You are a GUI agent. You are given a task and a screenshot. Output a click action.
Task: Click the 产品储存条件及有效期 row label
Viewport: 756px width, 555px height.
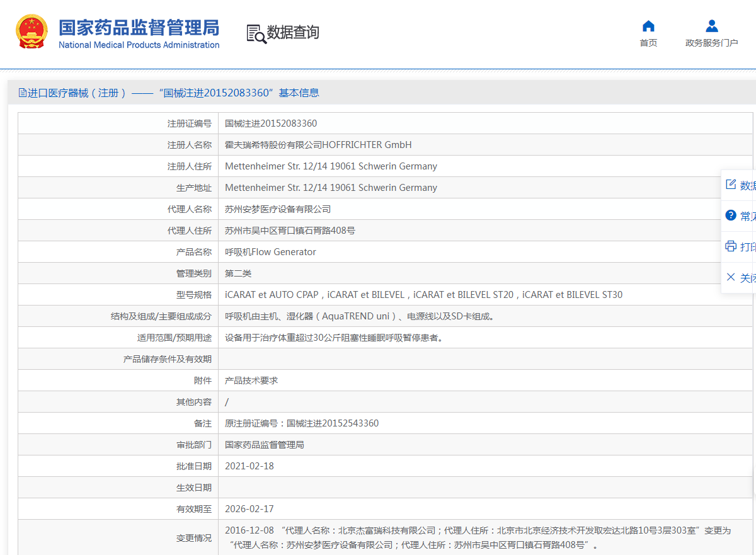pyautogui.click(x=168, y=359)
